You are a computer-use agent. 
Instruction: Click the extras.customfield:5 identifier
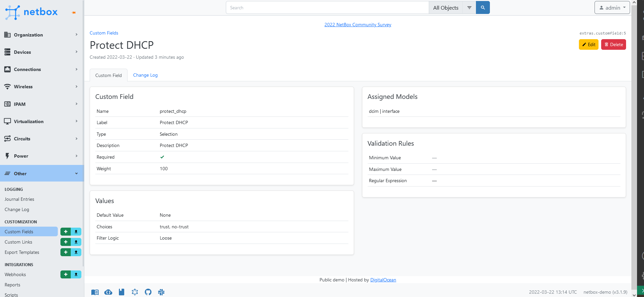tap(603, 33)
